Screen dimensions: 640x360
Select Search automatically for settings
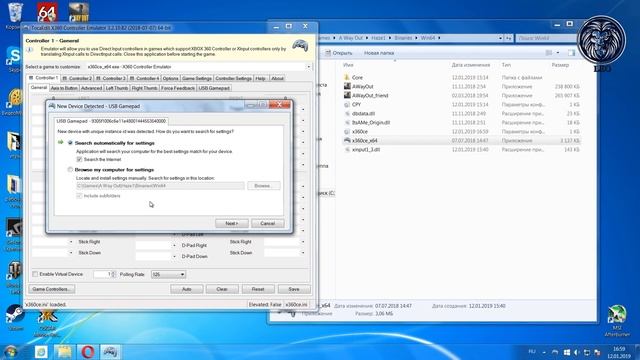tap(70, 143)
